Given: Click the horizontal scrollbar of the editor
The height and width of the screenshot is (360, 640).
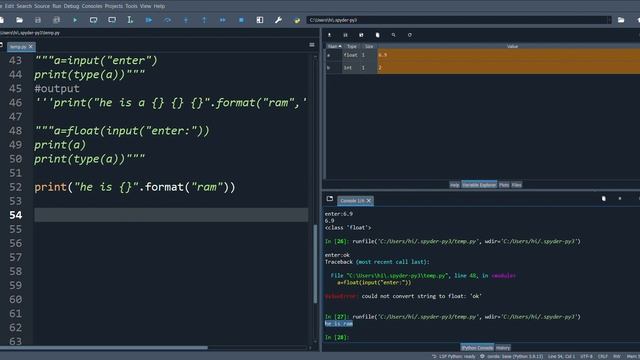Looking at the screenshot, I should pyautogui.click(x=104, y=348).
